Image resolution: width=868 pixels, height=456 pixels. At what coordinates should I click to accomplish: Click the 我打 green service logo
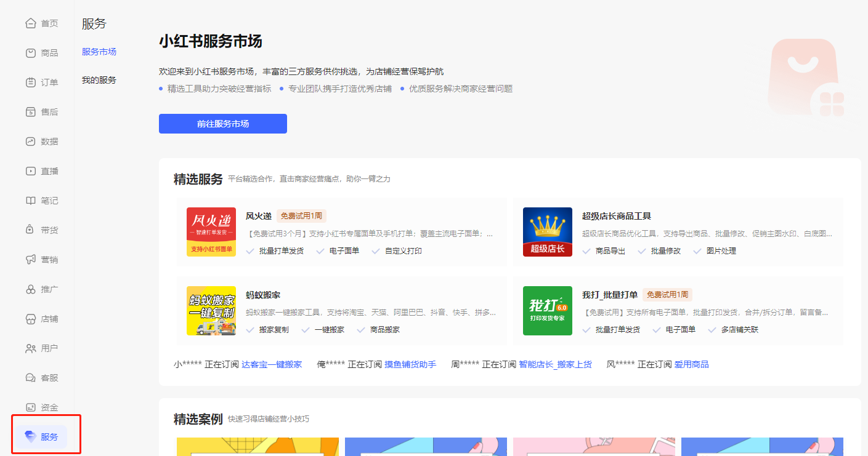click(548, 311)
